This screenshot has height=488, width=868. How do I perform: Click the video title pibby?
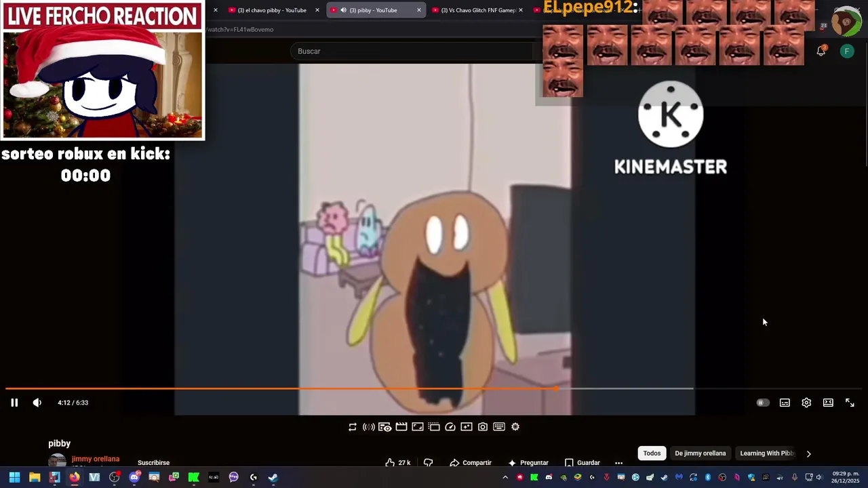pos(60,443)
